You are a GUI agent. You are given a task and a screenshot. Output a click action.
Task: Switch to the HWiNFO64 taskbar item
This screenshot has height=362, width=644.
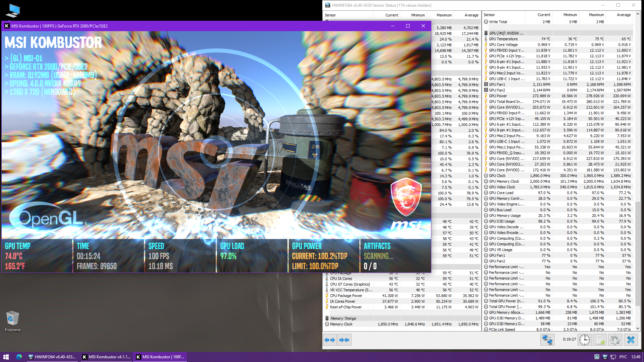[x=52, y=357]
